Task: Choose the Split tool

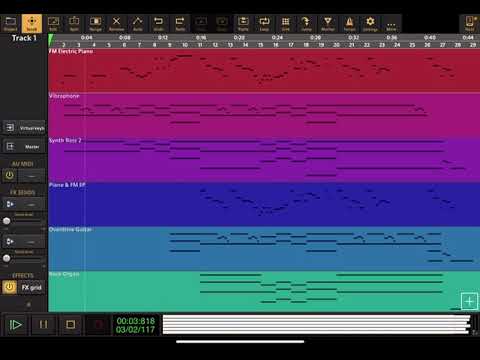Action: [x=74, y=23]
